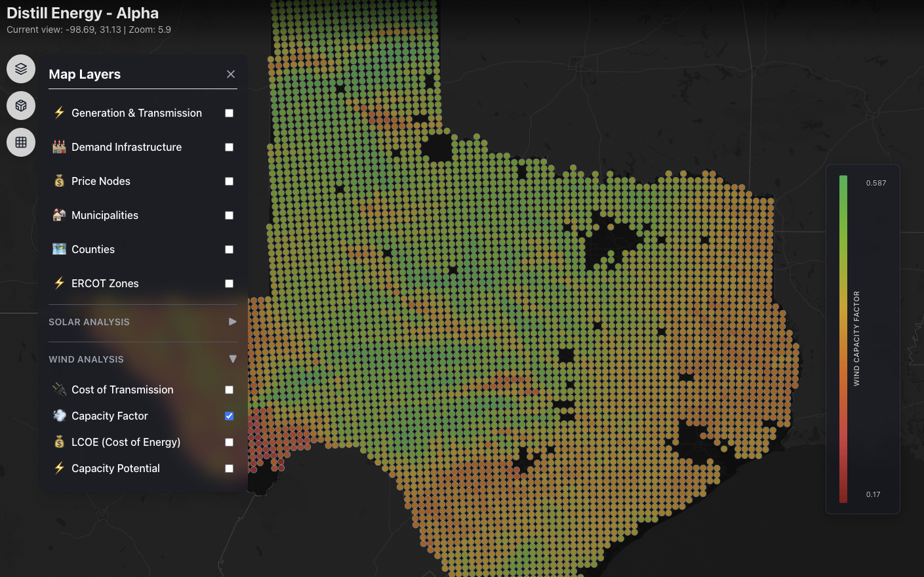
Task: Select the 3D cube view icon
Action: click(x=20, y=105)
